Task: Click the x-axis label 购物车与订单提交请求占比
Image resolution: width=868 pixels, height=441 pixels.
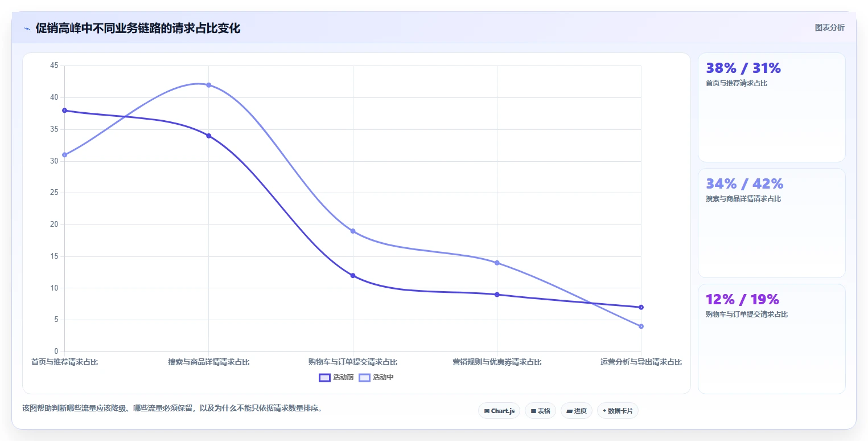Action: [x=353, y=362]
